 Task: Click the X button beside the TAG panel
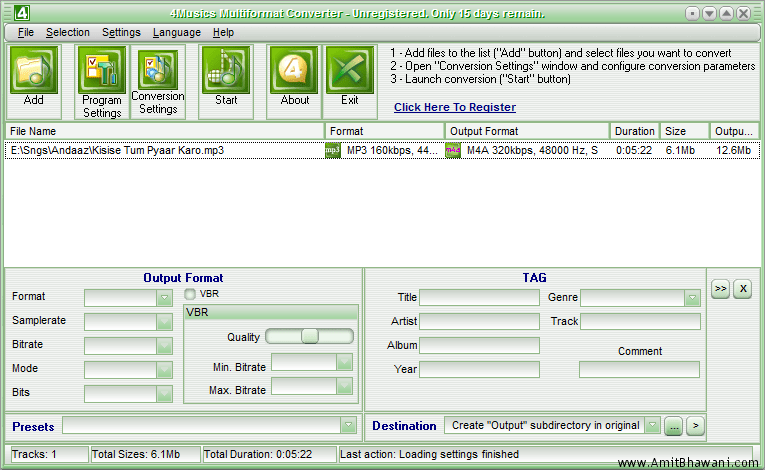point(743,289)
